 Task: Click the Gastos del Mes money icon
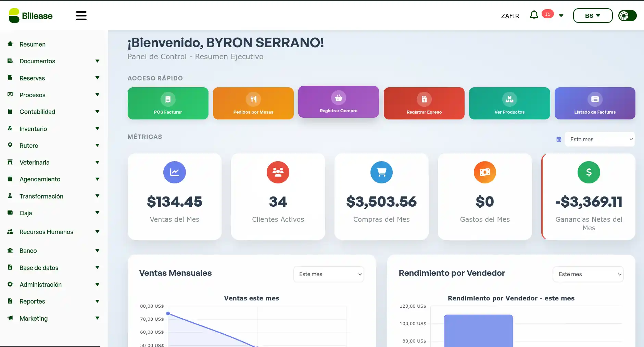pos(485,172)
